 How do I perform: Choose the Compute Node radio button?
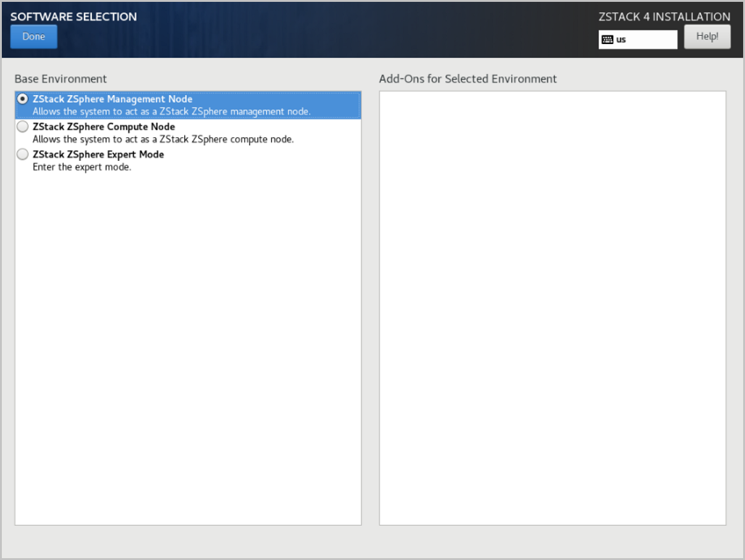pyautogui.click(x=23, y=127)
